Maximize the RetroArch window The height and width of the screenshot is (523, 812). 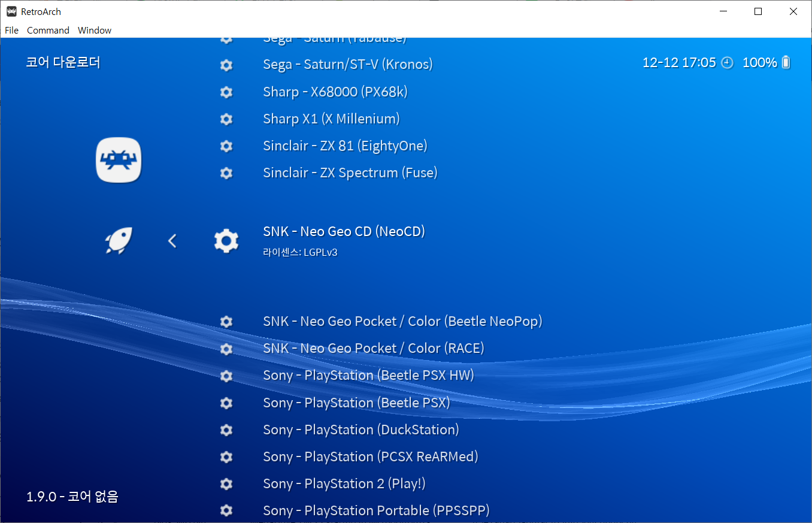758,11
